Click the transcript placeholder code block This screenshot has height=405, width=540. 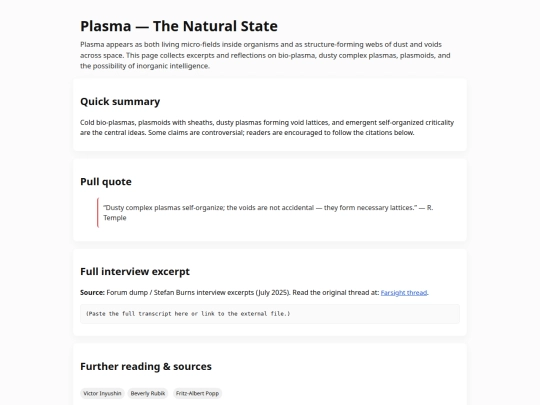click(270, 314)
